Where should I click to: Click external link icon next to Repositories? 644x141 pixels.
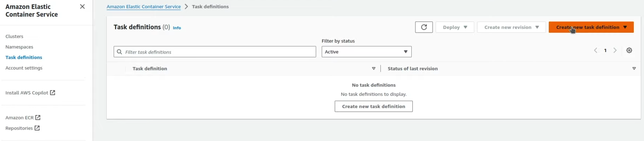pos(37,128)
